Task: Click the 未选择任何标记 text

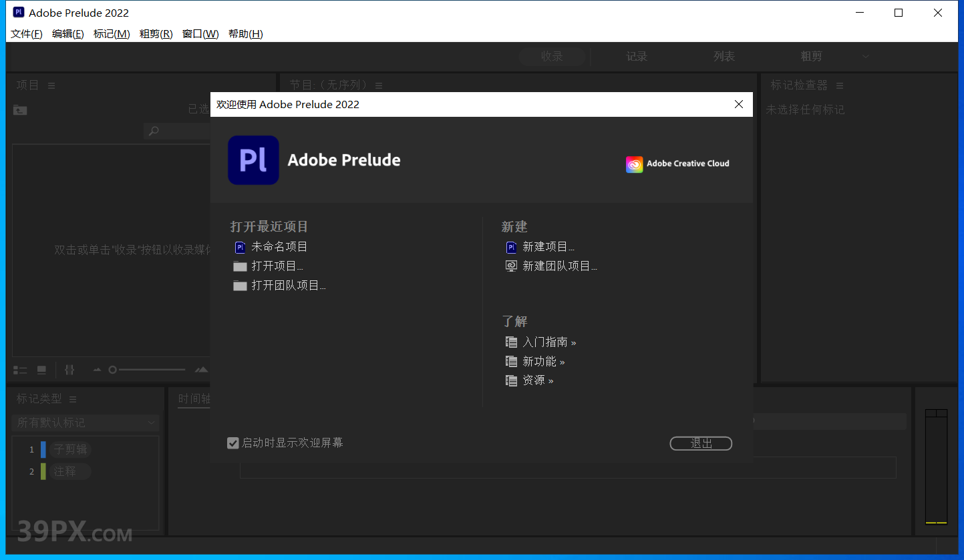Action: pos(805,109)
